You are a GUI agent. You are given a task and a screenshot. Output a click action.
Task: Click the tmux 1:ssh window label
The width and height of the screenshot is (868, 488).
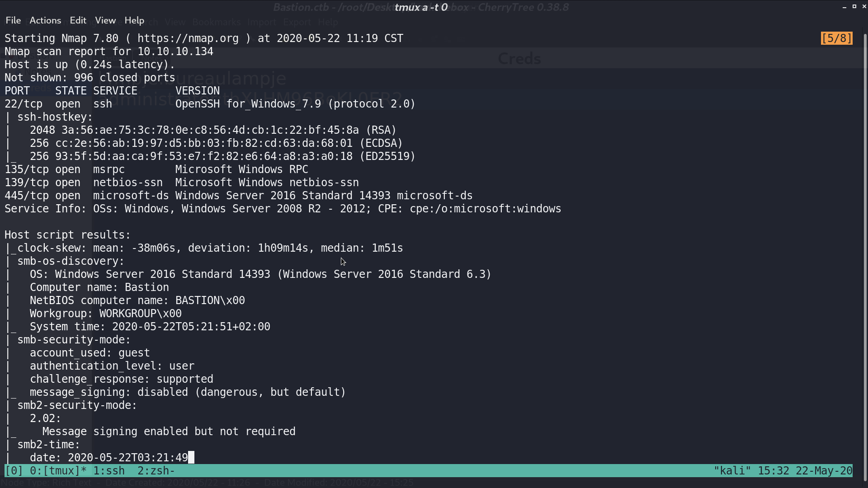pyautogui.click(x=109, y=471)
